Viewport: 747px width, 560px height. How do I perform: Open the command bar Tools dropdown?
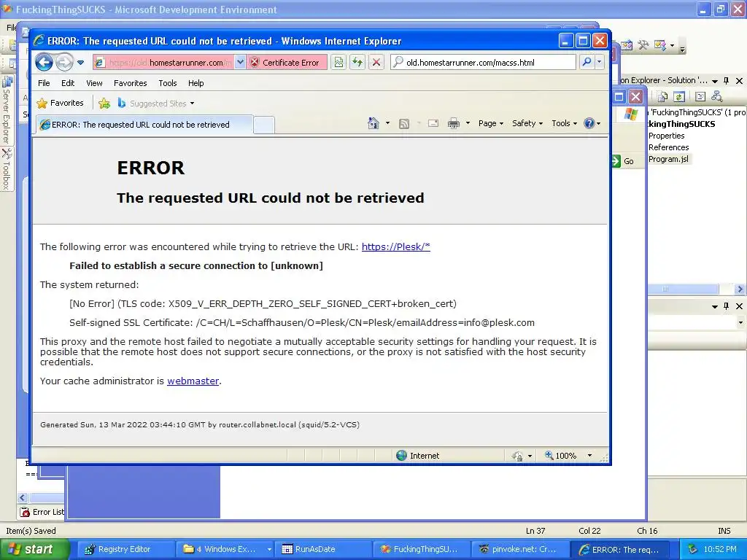[564, 123]
